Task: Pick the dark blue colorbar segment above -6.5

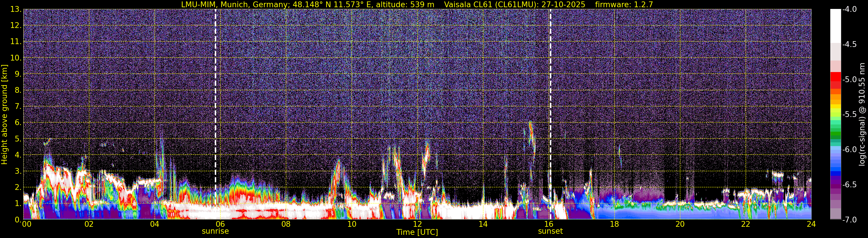Action: [835, 174]
